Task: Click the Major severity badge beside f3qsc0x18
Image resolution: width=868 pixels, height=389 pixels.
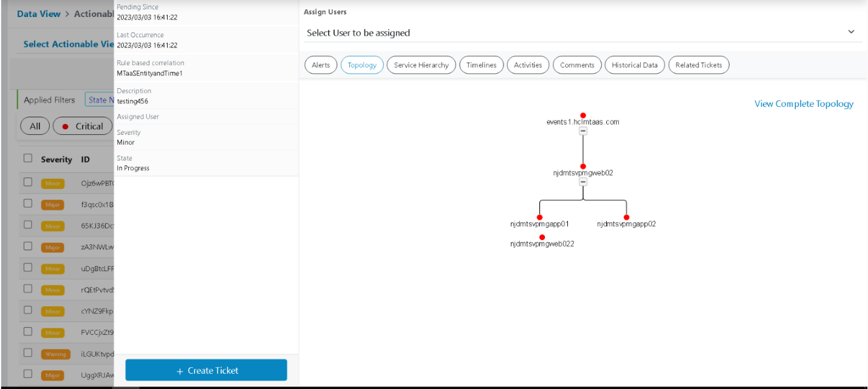Action: [52, 204]
